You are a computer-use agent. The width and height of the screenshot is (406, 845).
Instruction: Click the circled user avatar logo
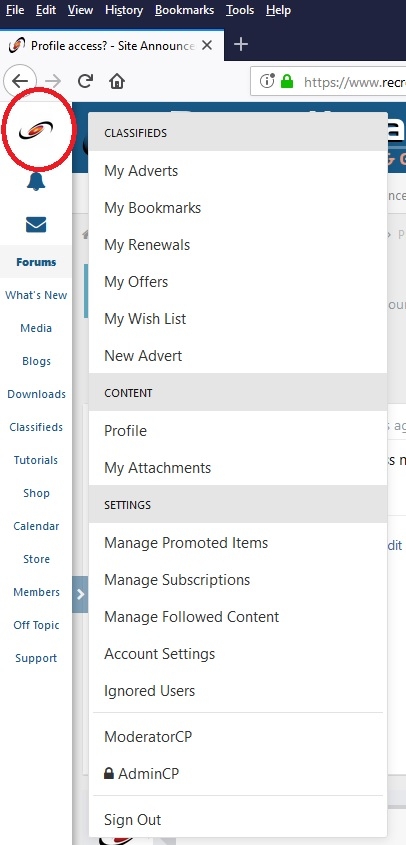tap(36, 130)
